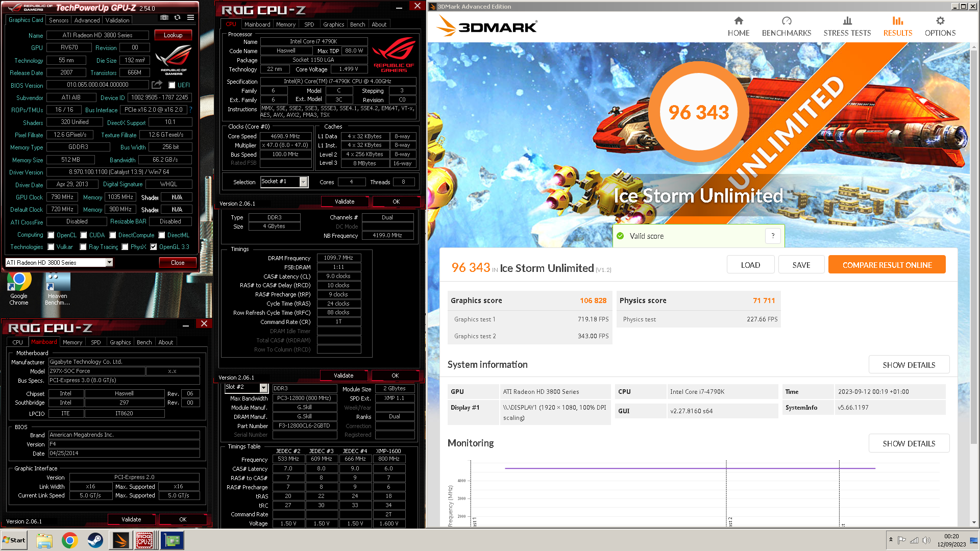This screenshot has height=551, width=980.
Task: Click SHOW DETAILS next to Monitoring
Action: click(x=909, y=443)
